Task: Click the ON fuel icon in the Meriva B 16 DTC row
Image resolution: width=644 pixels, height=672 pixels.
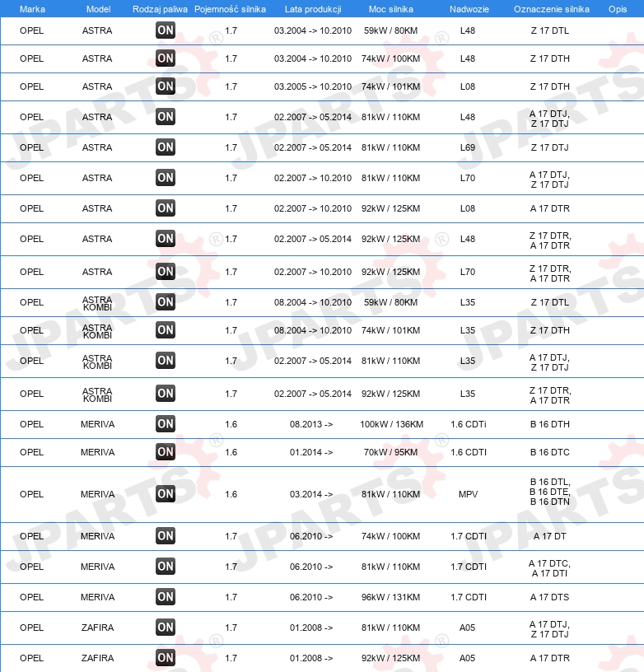Action: [x=166, y=452]
